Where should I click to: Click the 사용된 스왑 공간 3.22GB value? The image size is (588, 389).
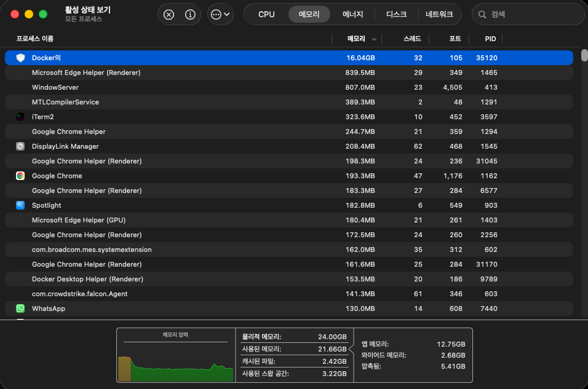[334, 374]
